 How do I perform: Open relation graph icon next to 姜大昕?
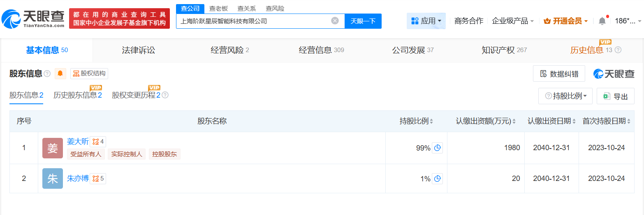tap(98, 142)
